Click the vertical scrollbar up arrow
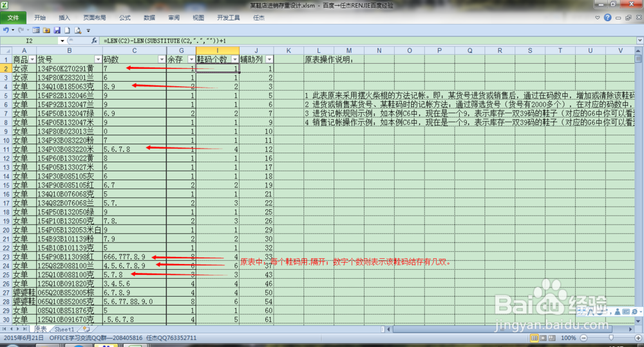 (x=638, y=50)
